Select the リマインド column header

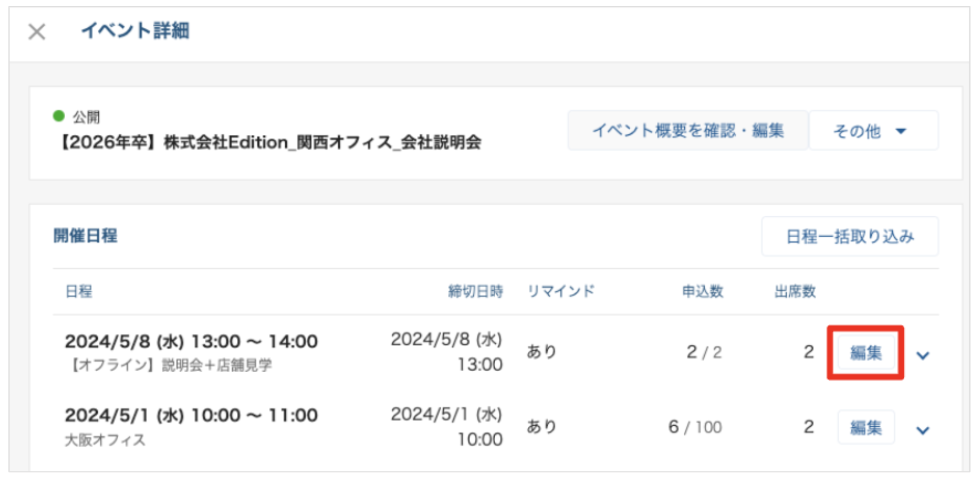(560, 291)
